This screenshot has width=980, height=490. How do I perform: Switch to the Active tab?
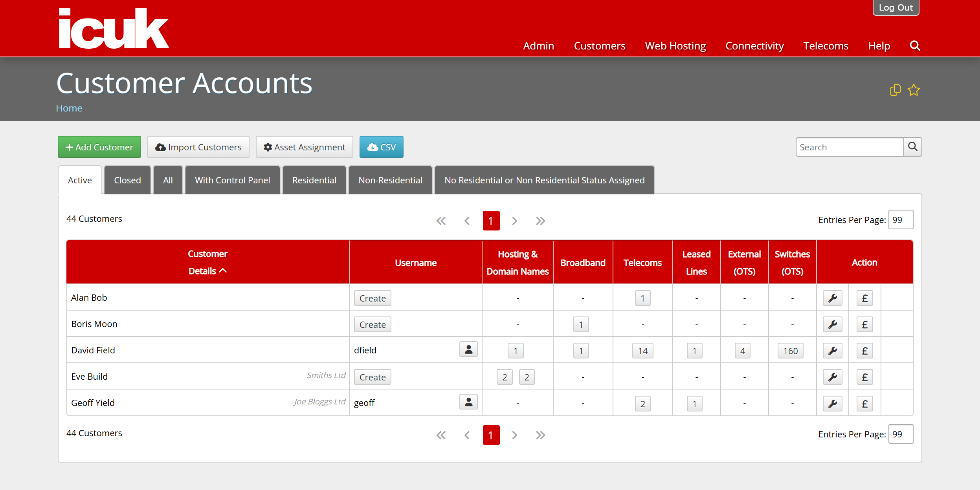80,180
